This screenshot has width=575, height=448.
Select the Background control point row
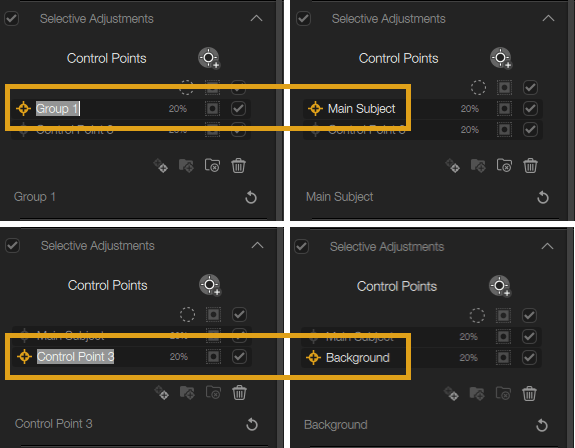pyautogui.click(x=421, y=357)
